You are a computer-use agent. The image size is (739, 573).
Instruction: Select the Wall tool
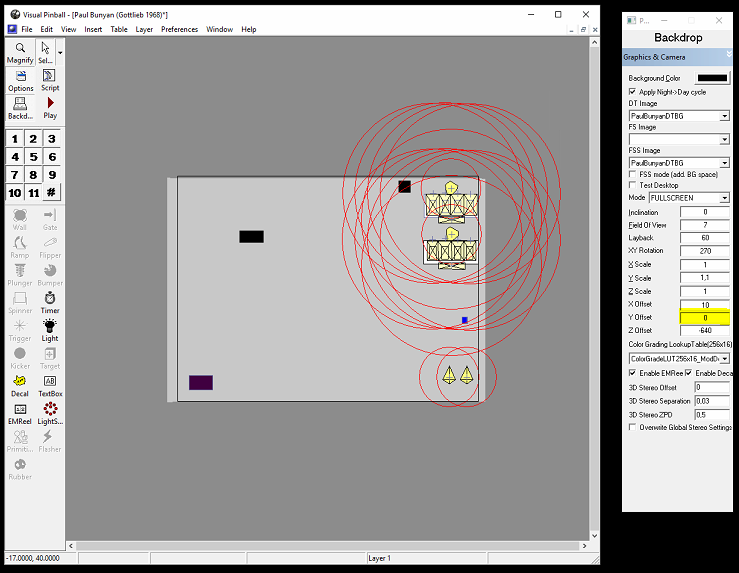[x=20, y=220]
